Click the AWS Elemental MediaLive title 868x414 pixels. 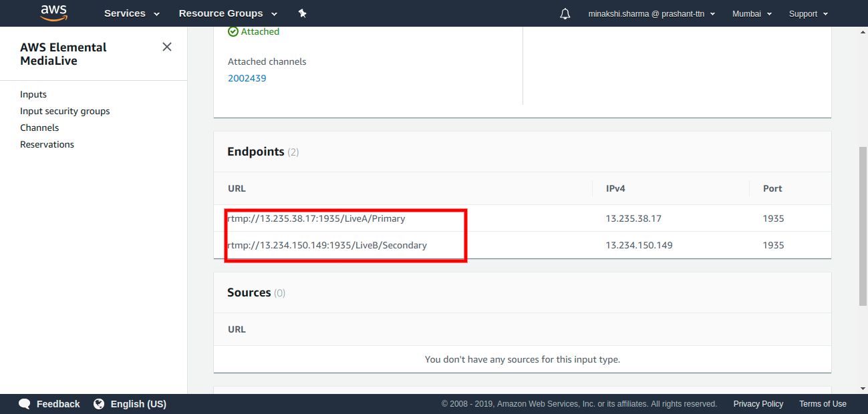(x=63, y=54)
